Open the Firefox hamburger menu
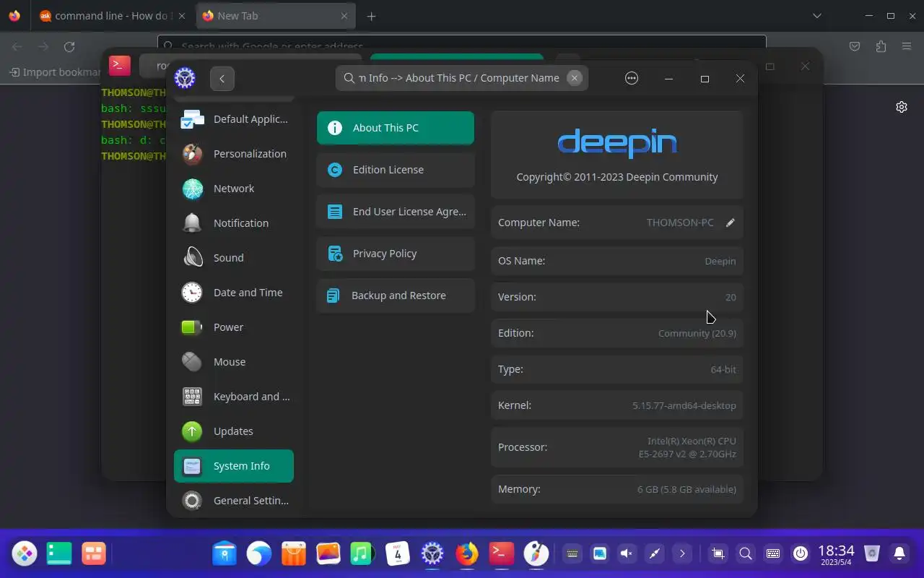 point(907,46)
